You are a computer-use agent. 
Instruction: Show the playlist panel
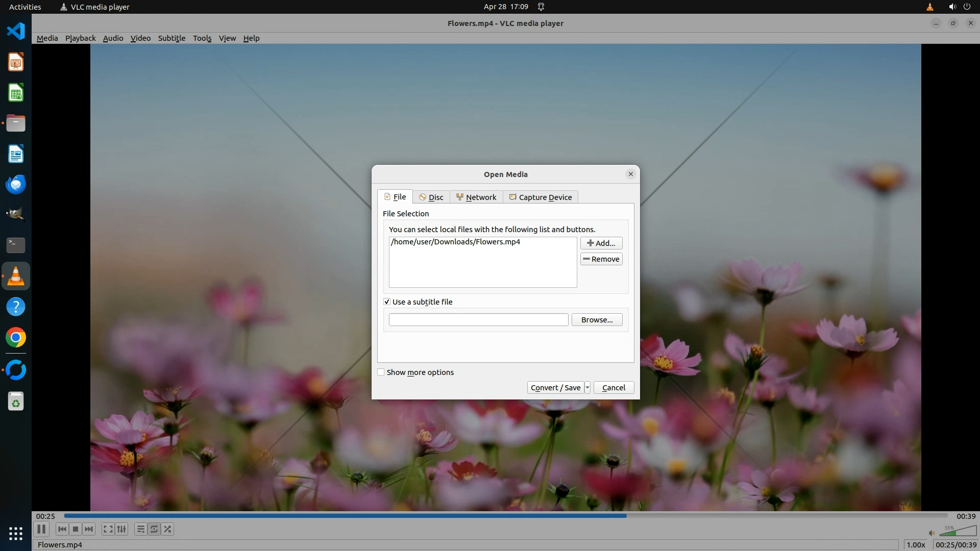point(140,529)
